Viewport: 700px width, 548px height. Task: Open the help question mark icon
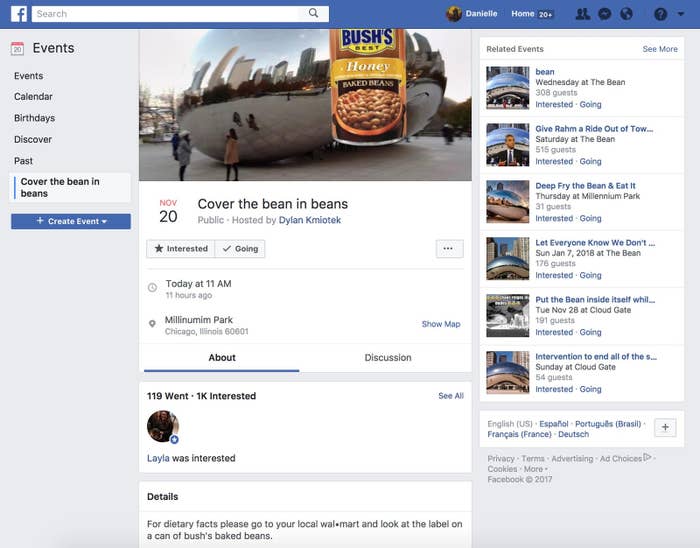pos(660,14)
